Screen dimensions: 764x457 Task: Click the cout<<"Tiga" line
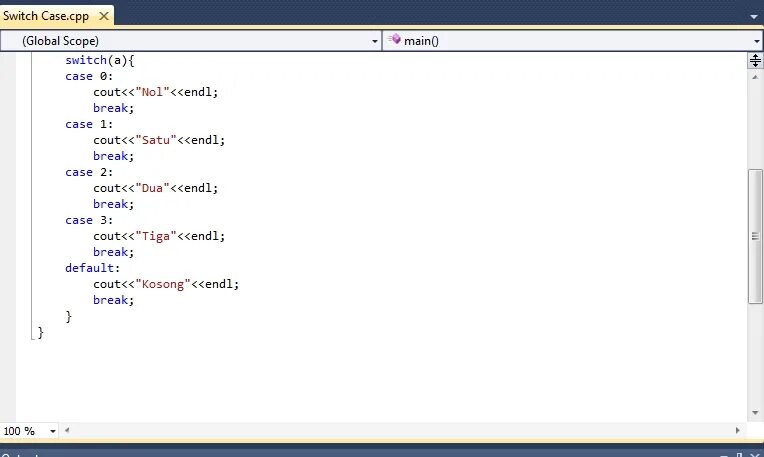point(159,236)
